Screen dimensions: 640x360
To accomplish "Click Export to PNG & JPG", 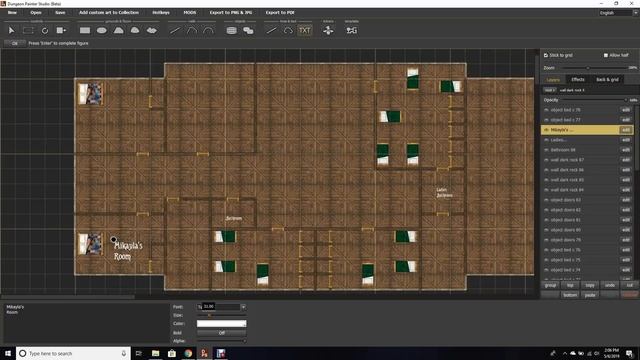I will coord(231,13).
